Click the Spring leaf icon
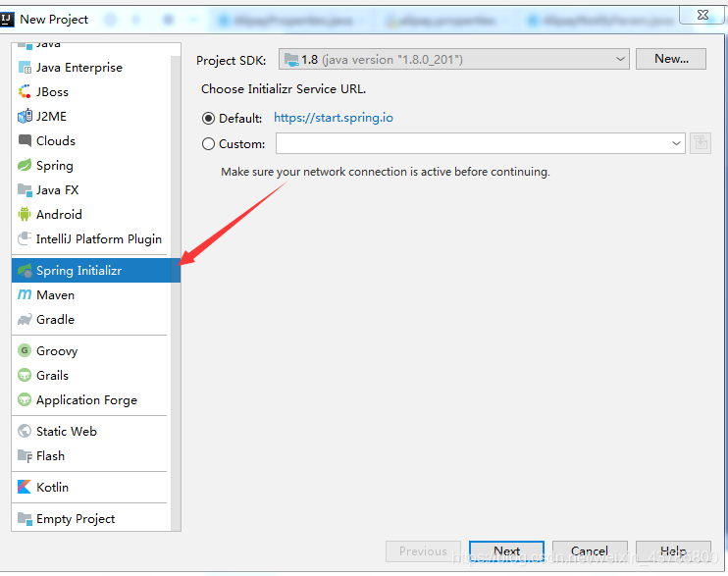Image resolution: width=728 pixels, height=576 pixels. 25,165
